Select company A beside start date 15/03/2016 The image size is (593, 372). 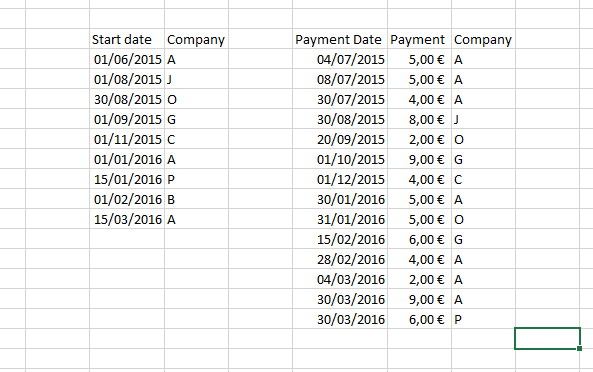(196, 220)
